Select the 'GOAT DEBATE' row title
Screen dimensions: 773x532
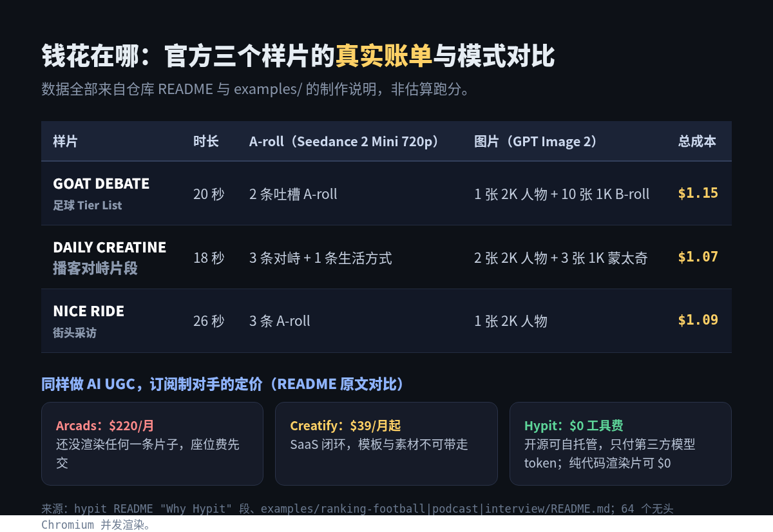tap(101, 184)
